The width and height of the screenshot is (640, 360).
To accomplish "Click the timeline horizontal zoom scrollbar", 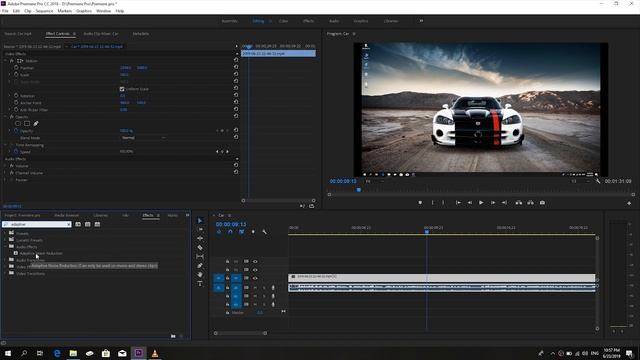I will pyautogui.click(x=240, y=333).
